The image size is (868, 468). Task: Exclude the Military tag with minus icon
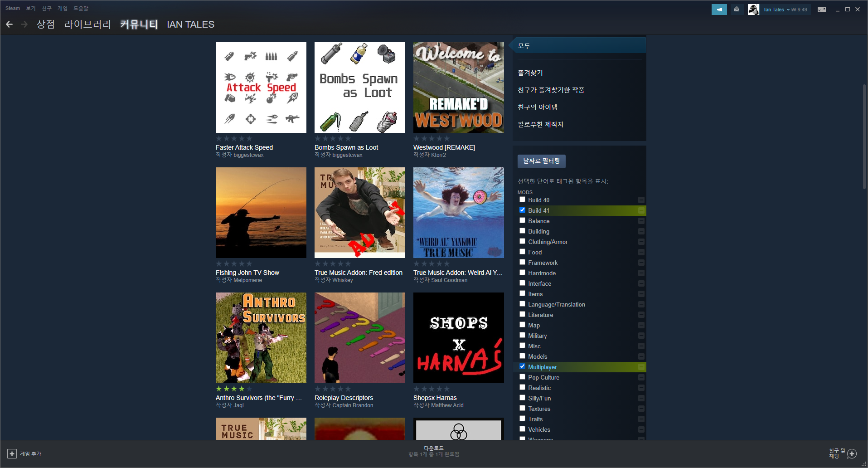coord(641,336)
